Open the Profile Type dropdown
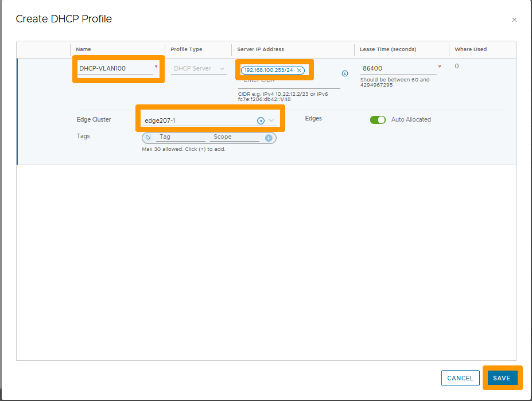The image size is (532, 401). click(x=197, y=68)
